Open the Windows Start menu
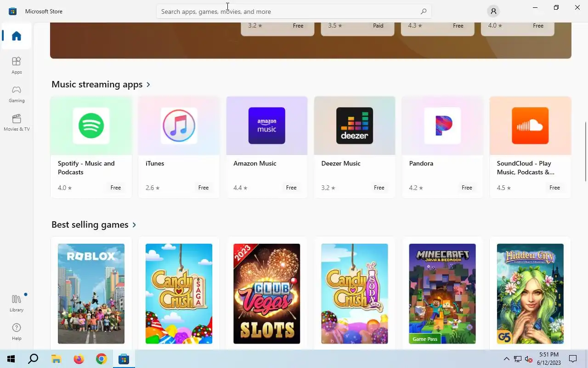Image resolution: width=588 pixels, height=368 pixels. [x=11, y=359]
